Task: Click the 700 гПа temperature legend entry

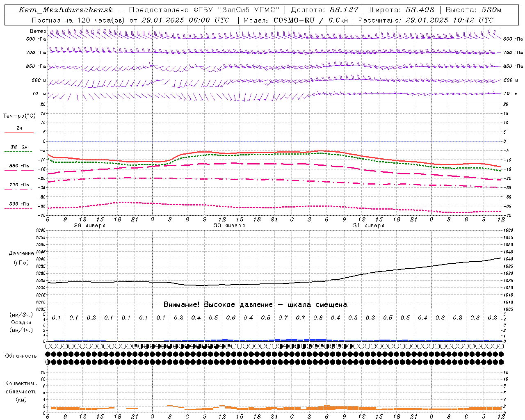Action: pos(19,185)
